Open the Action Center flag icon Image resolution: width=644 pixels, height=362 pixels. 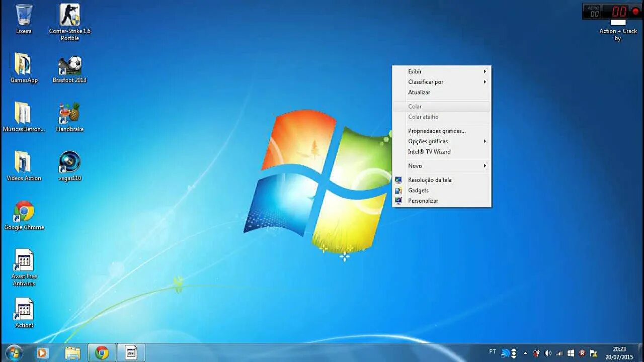(594, 353)
